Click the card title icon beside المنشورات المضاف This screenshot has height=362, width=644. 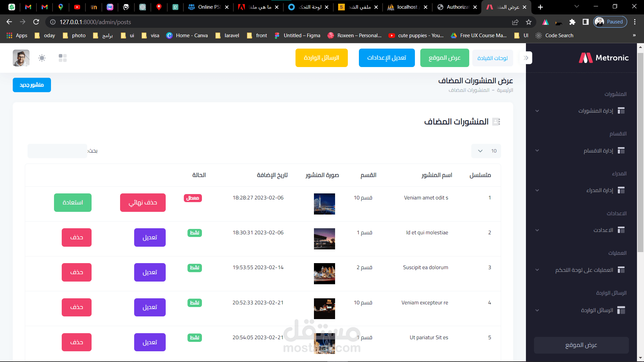point(496,122)
